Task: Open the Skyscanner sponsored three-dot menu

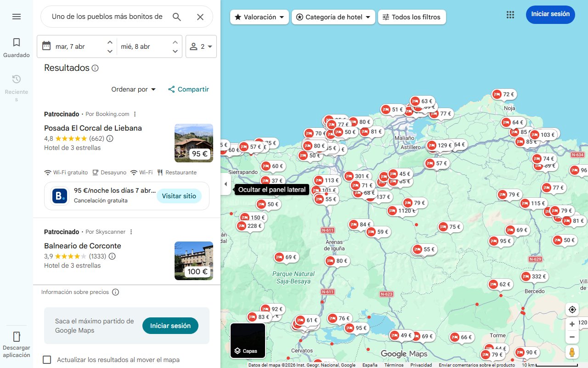Action: coord(131,231)
